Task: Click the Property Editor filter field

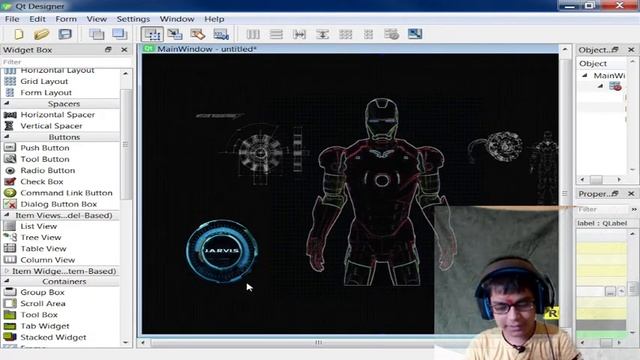Action: pos(602,209)
